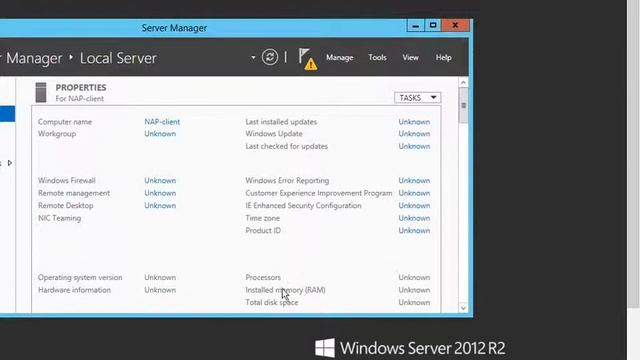Click the server Properties icon
The height and width of the screenshot is (360, 640).
pos(41,92)
